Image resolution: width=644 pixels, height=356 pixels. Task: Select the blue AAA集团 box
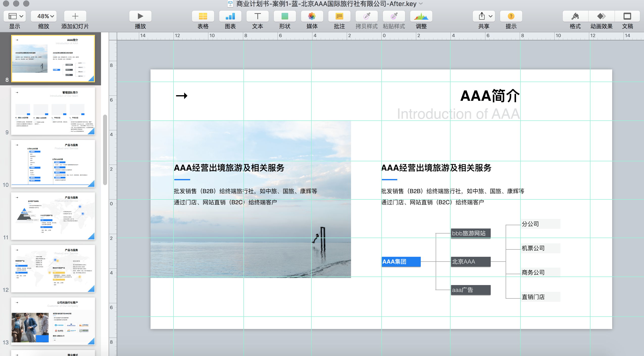point(401,262)
